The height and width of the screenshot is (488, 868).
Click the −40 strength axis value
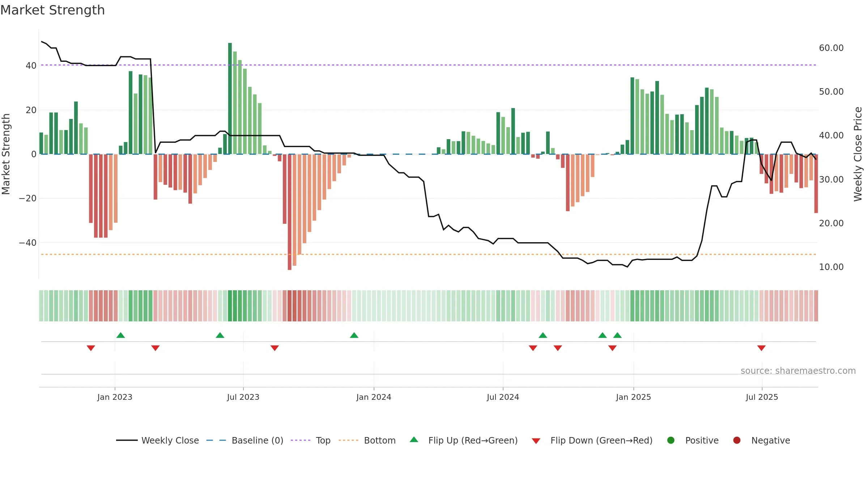[28, 243]
